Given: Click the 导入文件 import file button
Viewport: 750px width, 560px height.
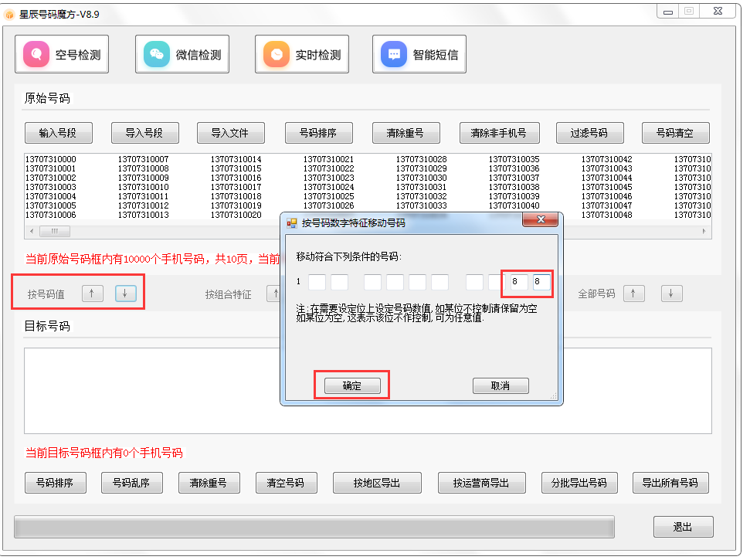Looking at the screenshot, I should [230, 132].
